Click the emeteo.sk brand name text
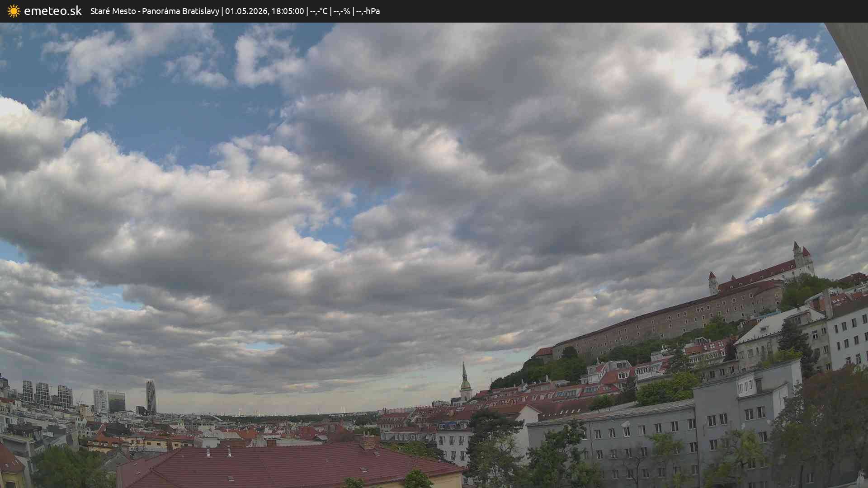Screen dimensions: 868x488 click(x=53, y=11)
